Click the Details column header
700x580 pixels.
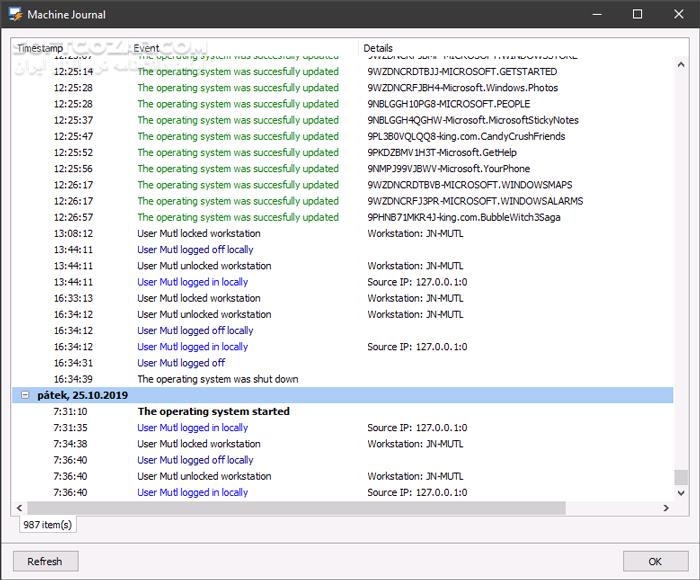[378, 48]
